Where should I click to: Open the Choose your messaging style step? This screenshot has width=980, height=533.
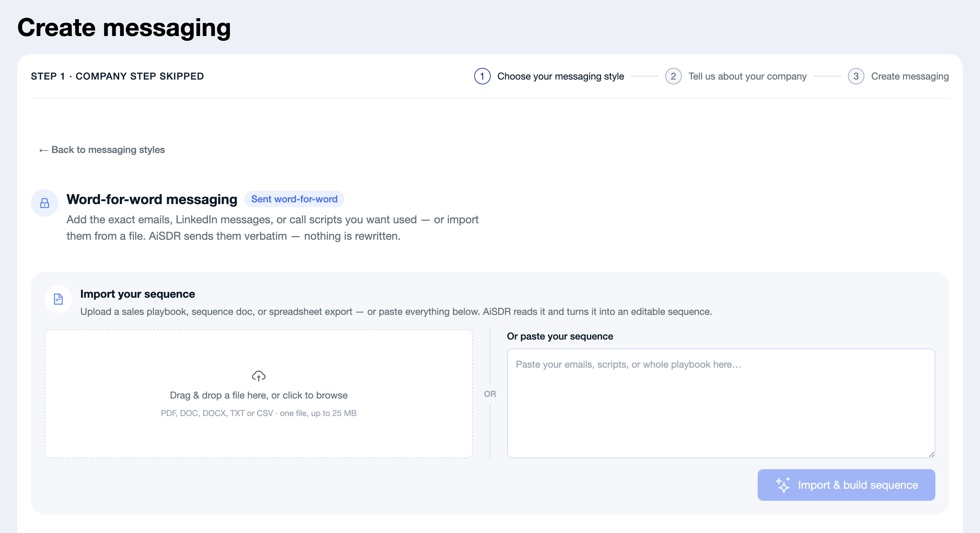click(560, 76)
